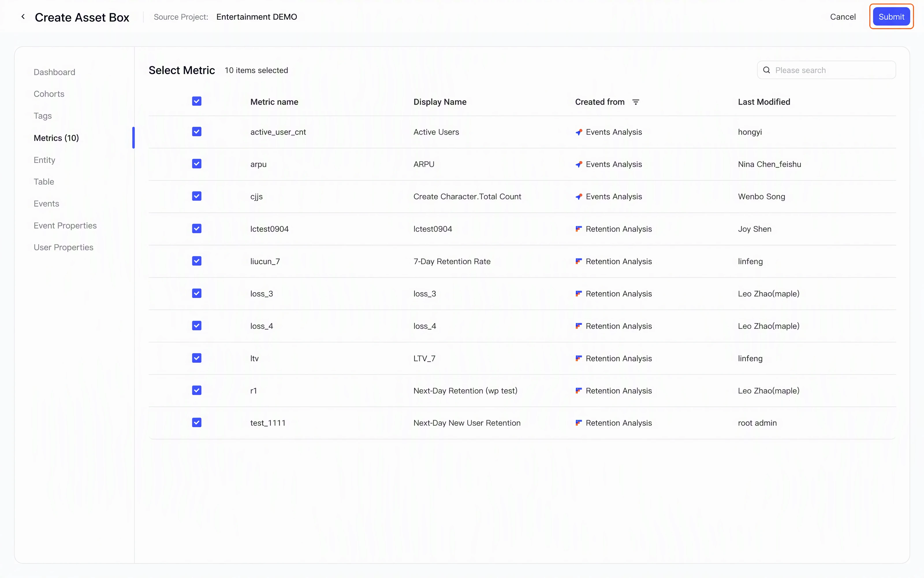Click Retention Analysis icon in liucun_7 row
The width and height of the screenshot is (924, 578).
click(579, 261)
